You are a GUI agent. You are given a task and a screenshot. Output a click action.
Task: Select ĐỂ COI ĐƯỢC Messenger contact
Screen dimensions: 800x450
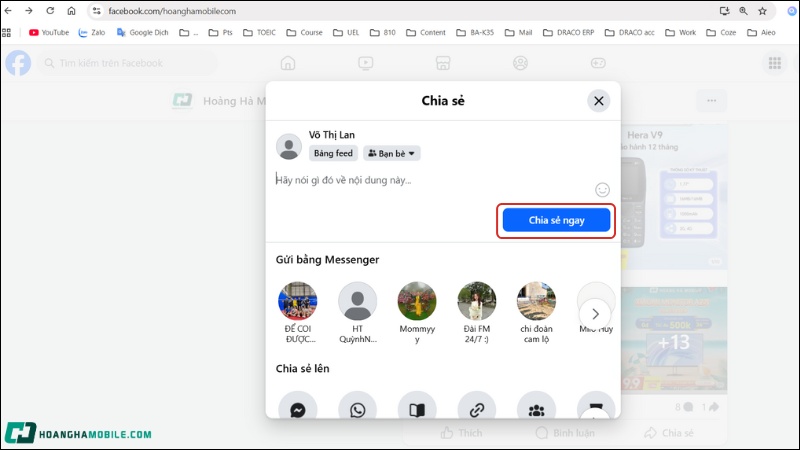(298, 312)
